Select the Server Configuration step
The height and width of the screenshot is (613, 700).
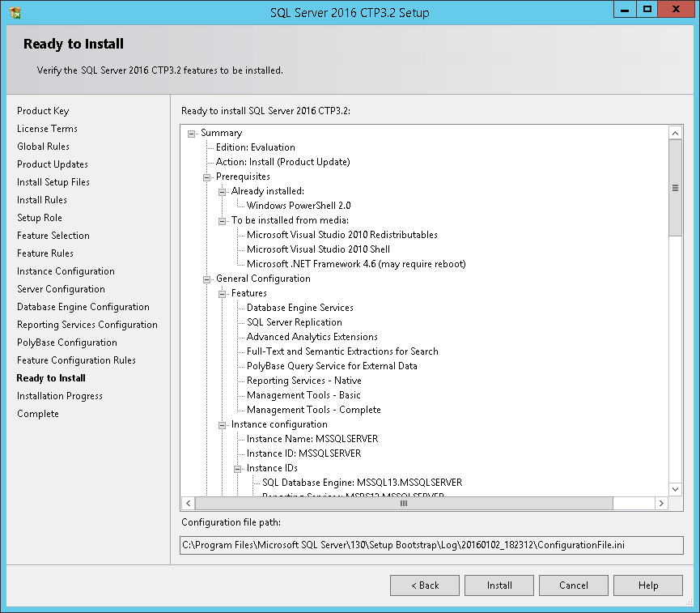pyautogui.click(x=62, y=289)
